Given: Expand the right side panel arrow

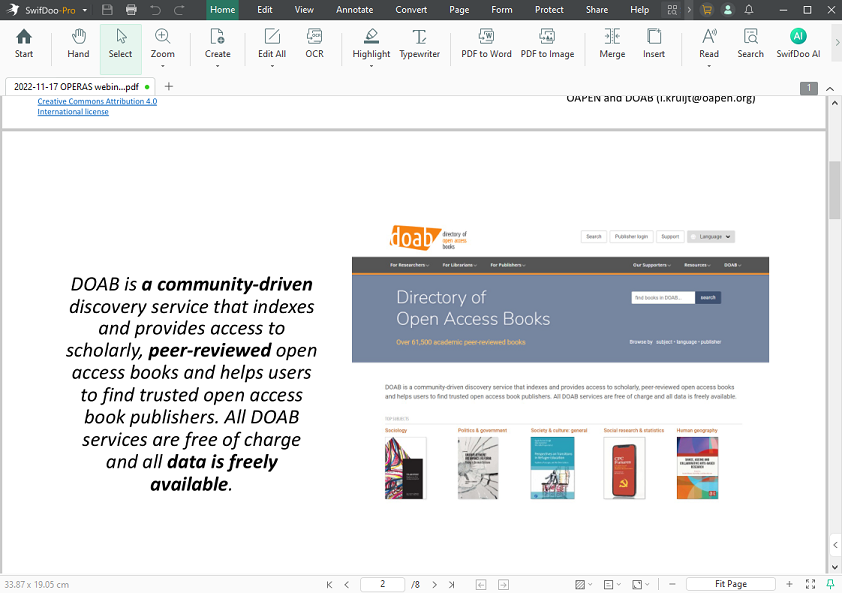Looking at the screenshot, I should tap(835, 545).
